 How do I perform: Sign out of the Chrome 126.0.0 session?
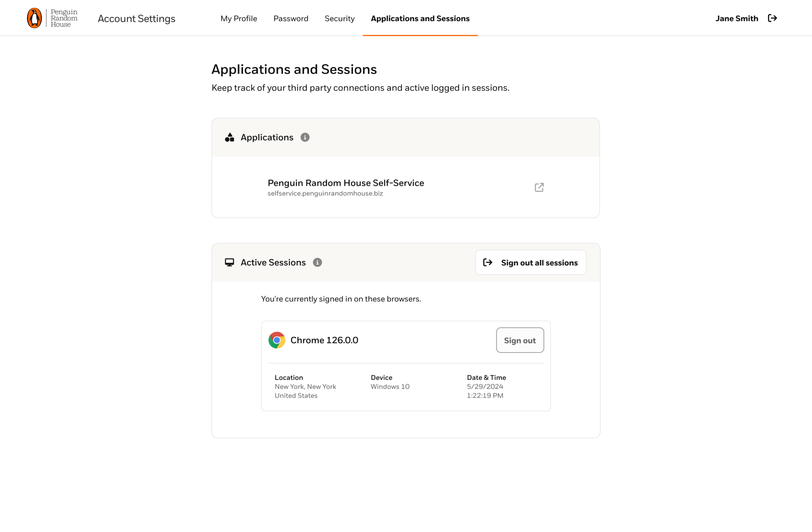coord(520,340)
